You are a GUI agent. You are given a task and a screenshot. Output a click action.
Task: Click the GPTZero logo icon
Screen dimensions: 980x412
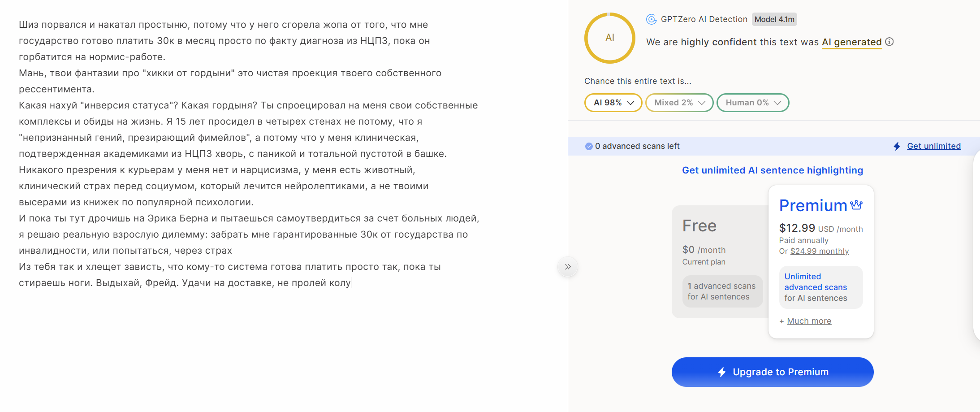(x=651, y=19)
